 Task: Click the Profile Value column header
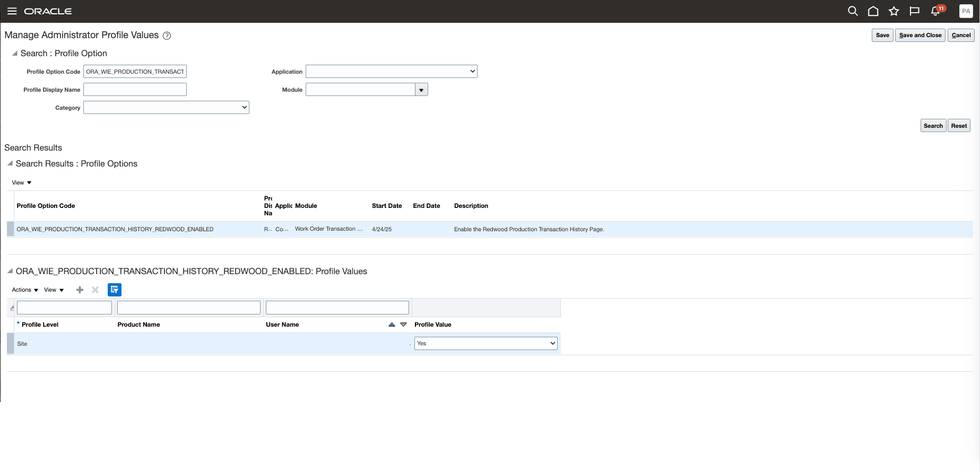coord(433,325)
